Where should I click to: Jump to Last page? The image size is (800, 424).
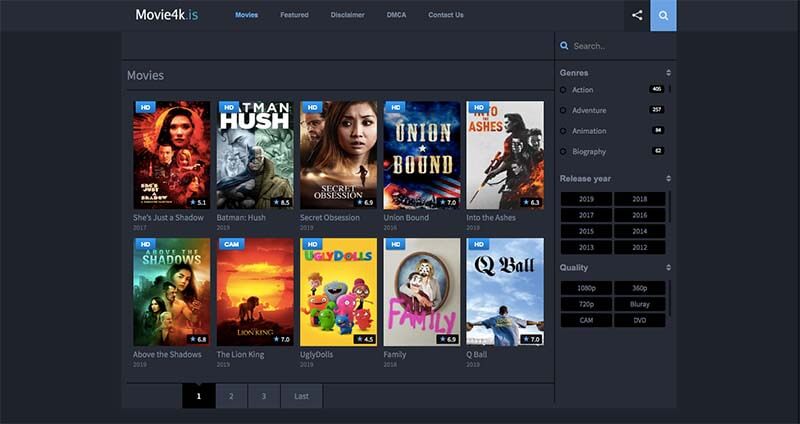(x=302, y=396)
